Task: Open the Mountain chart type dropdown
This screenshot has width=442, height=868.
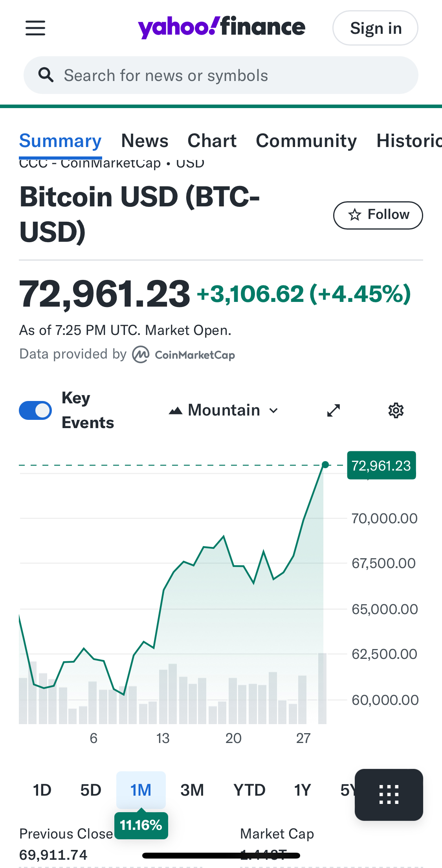Action: [x=223, y=410]
